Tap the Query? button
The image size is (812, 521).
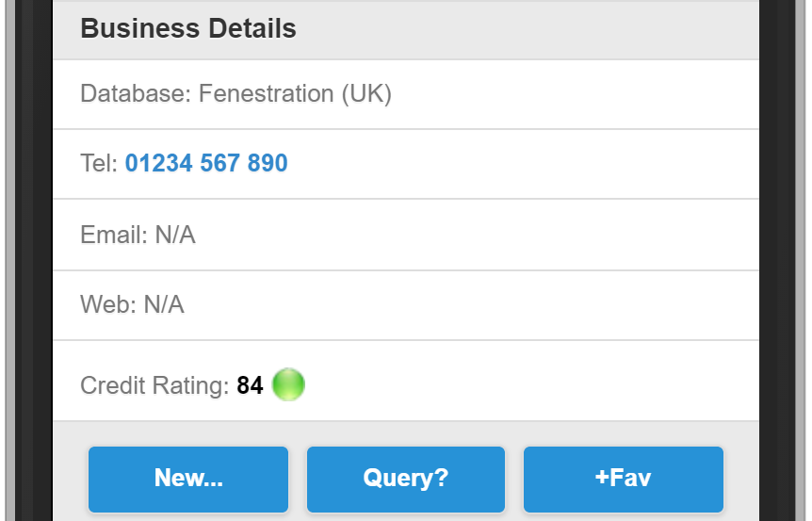[406, 478]
